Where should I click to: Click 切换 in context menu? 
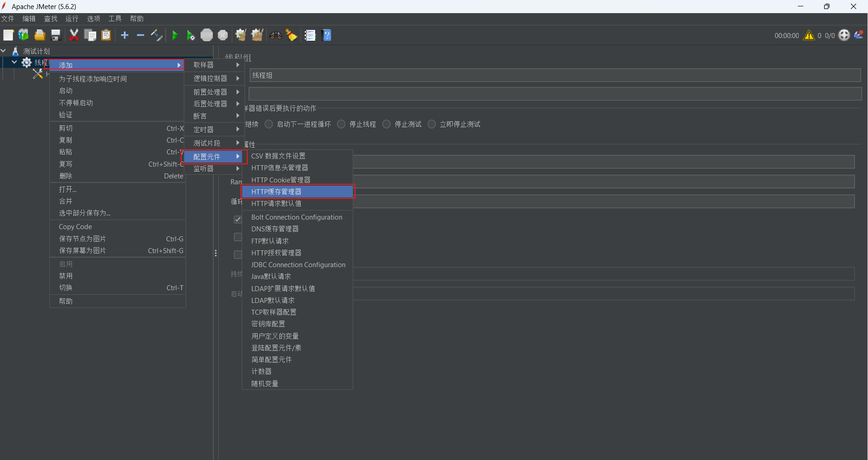pos(117,287)
